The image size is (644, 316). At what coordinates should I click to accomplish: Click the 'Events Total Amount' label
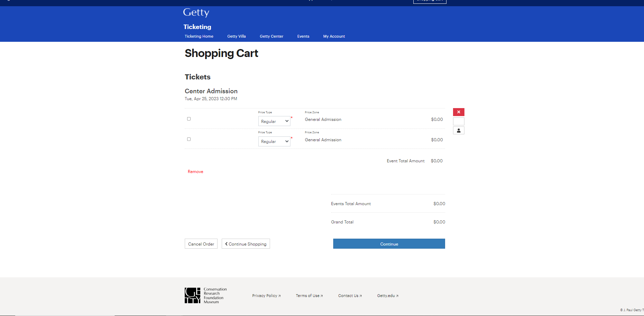(351, 204)
